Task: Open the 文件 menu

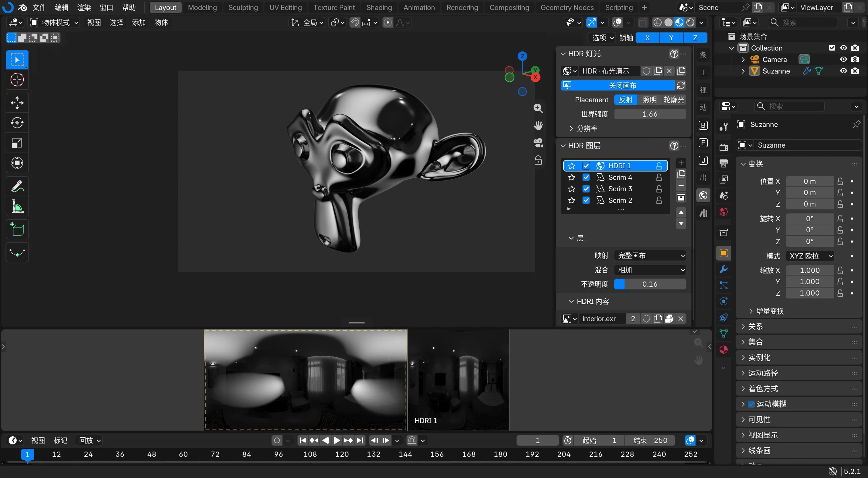Action: pos(39,7)
